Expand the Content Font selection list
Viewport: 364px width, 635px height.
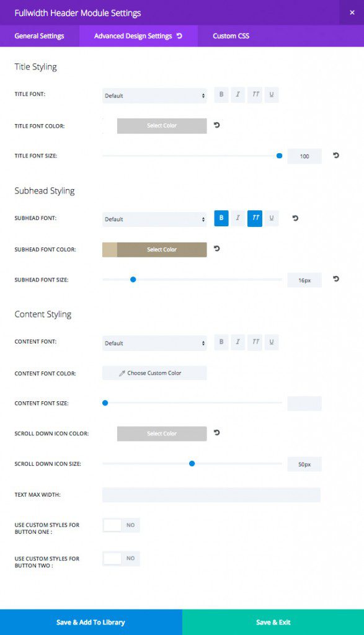(x=154, y=342)
